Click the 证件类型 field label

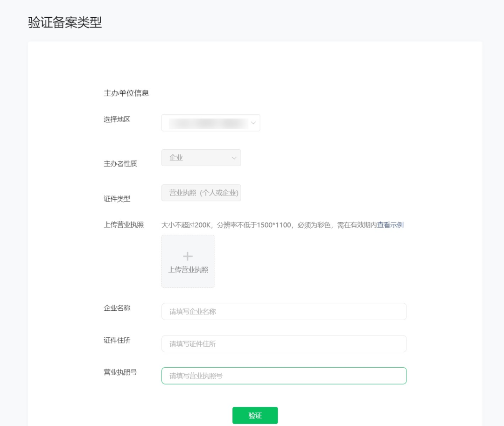117,199
